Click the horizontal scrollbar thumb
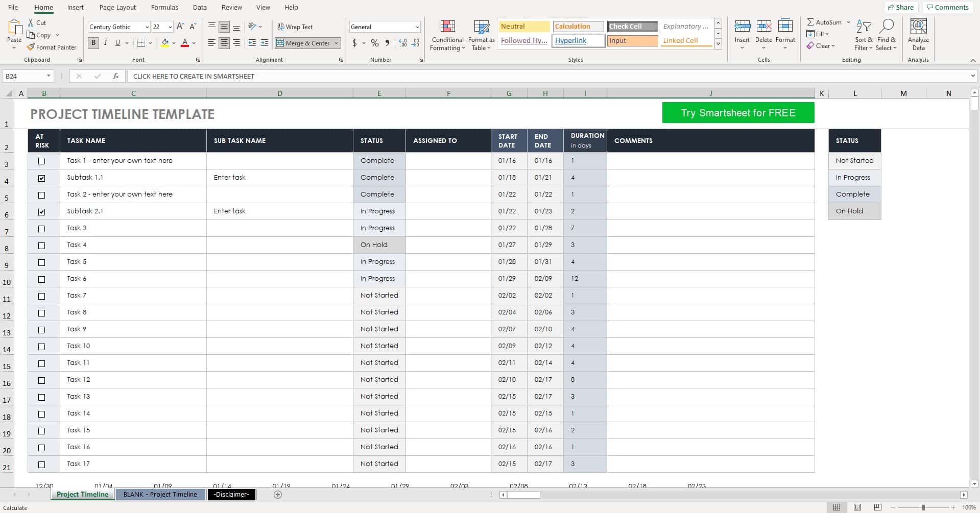980x513 pixels. [x=523, y=495]
